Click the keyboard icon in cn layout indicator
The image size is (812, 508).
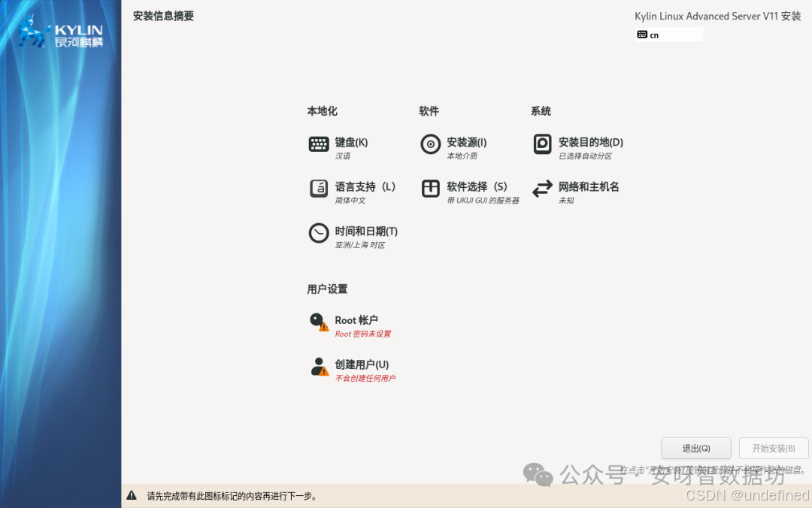(642, 35)
